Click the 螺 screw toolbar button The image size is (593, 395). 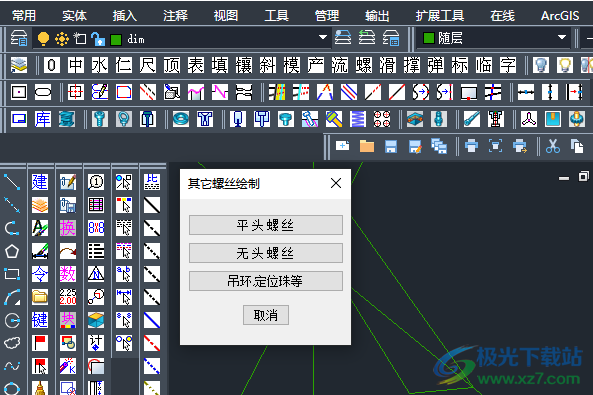click(x=363, y=65)
